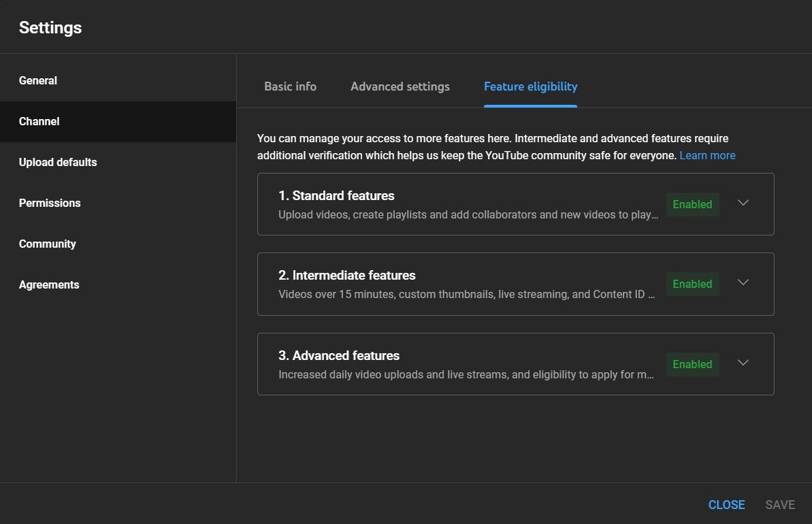This screenshot has height=524, width=812.
Task: Open the Upload defaults section
Action: pyautogui.click(x=58, y=162)
